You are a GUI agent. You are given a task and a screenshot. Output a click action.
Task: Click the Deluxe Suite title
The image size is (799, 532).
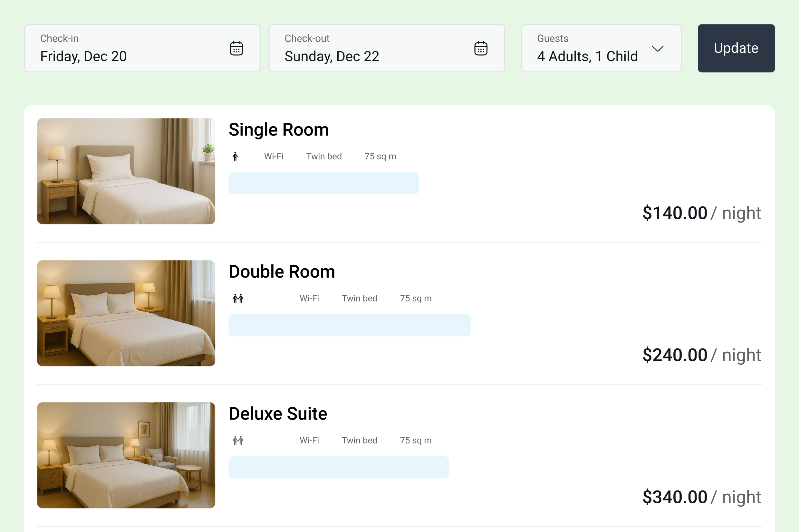(x=278, y=413)
